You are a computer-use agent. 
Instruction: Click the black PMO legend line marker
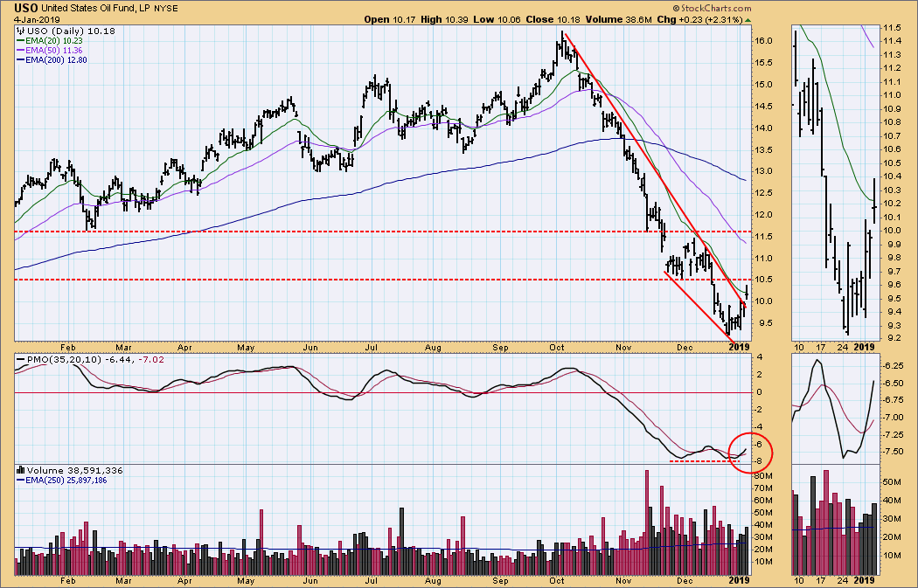pyautogui.click(x=20, y=359)
